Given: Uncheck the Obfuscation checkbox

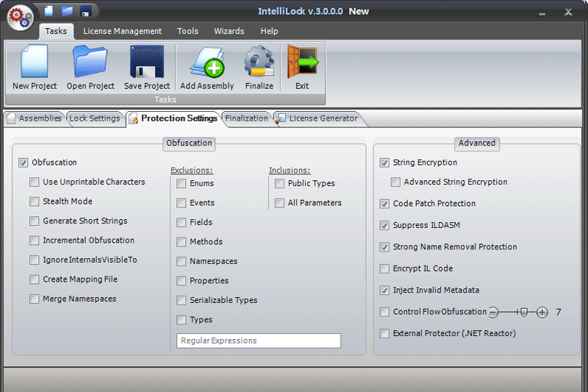Looking at the screenshot, I should (x=24, y=163).
